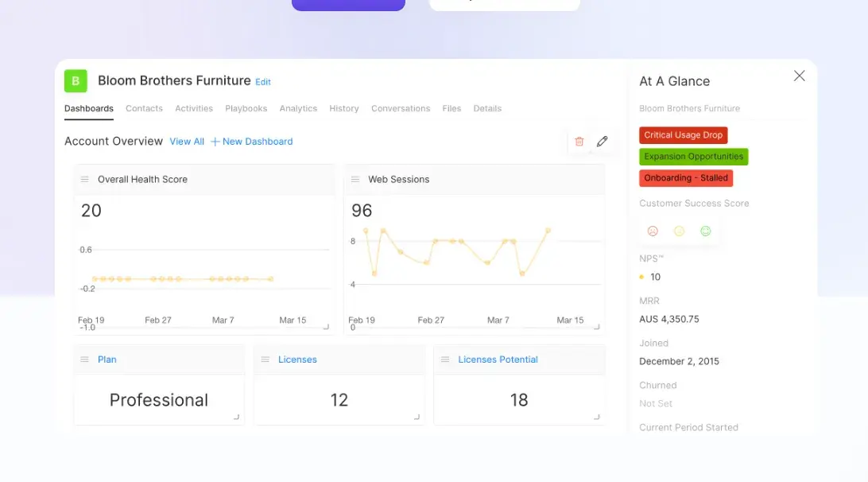This screenshot has width=868, height=482.
Task: Click Licenses Potential widget handle icon
Action: tap(445, 360)
